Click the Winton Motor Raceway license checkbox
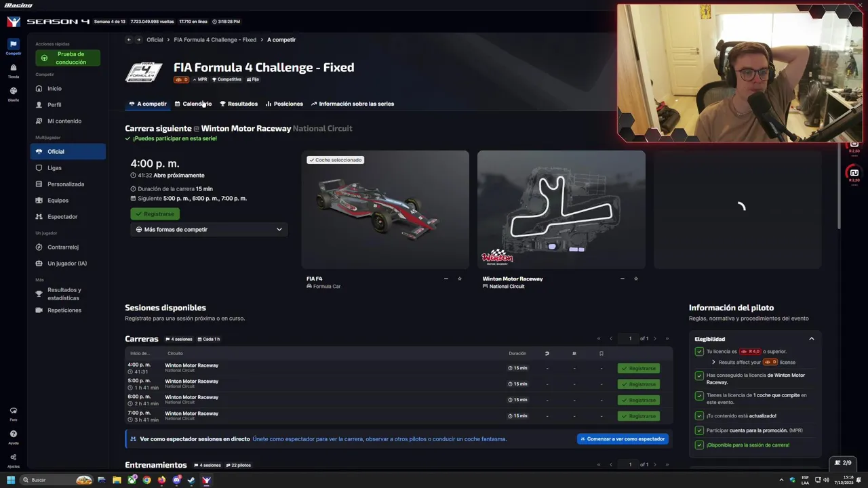This screenshot has width=868, height=488. (699, 375)
